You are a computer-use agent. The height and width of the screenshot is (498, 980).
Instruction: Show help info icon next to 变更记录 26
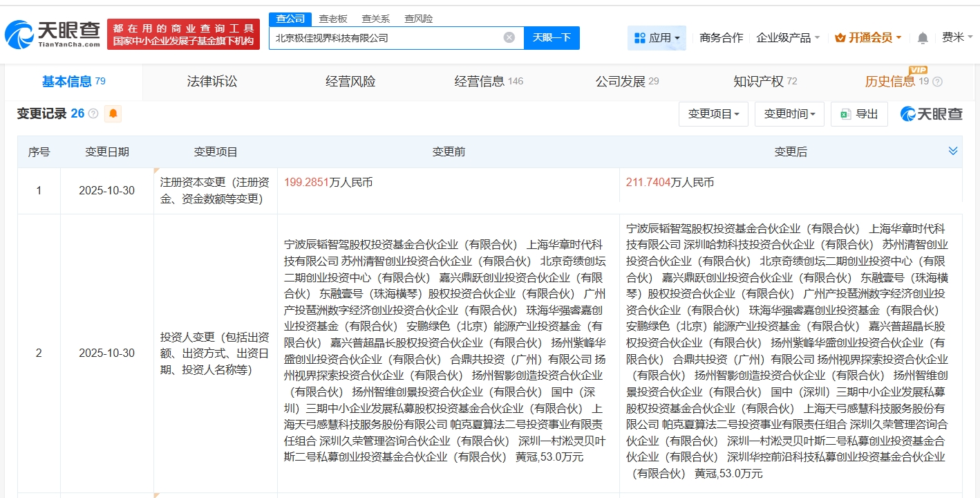click(x=93, y=113)
